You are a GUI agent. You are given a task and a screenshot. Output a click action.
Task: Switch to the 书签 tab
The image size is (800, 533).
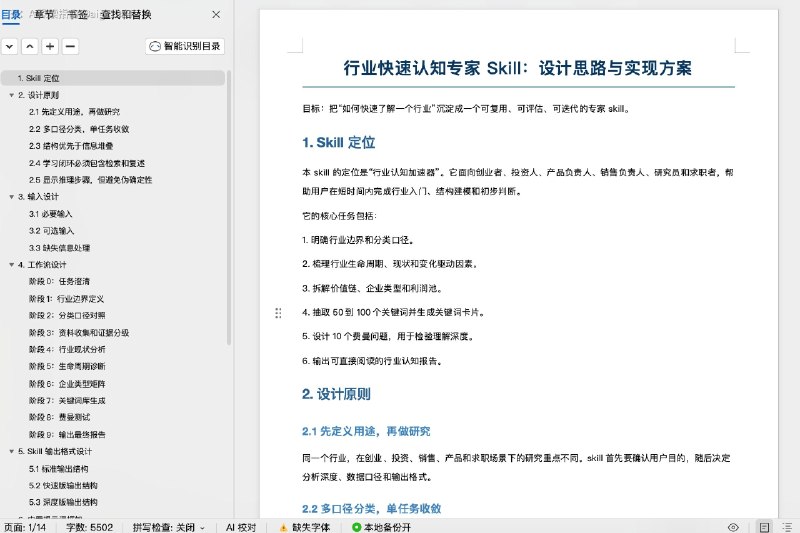pos(77,14)
